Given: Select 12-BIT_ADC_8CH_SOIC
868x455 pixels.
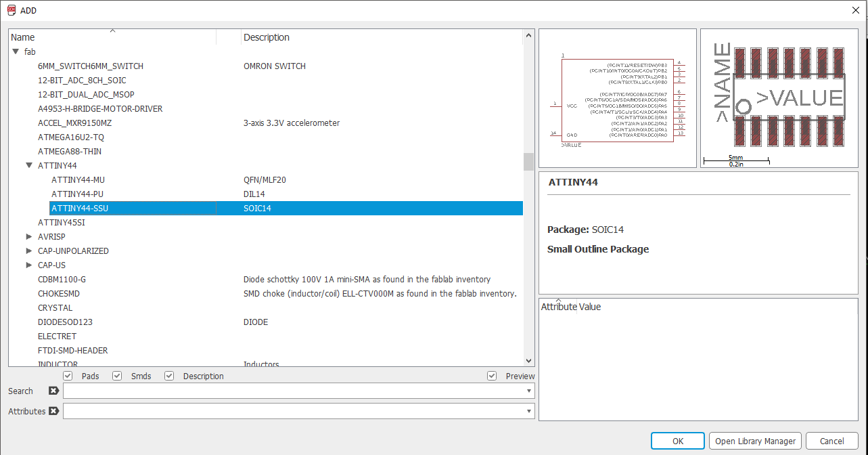Looking at the screenshot, I should click(x=82, y=80).
